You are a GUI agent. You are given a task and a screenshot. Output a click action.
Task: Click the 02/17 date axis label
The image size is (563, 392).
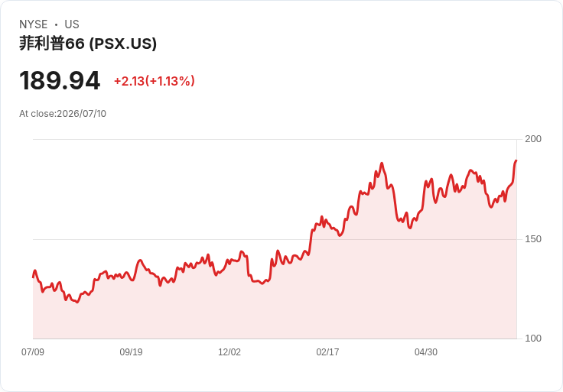click(327, 352)
